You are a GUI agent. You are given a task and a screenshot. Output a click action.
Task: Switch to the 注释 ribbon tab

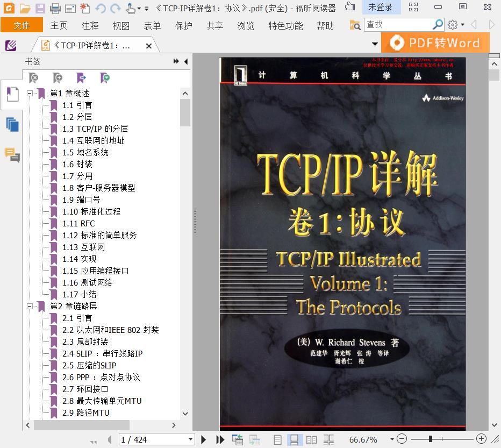click(x=90, y=26)
